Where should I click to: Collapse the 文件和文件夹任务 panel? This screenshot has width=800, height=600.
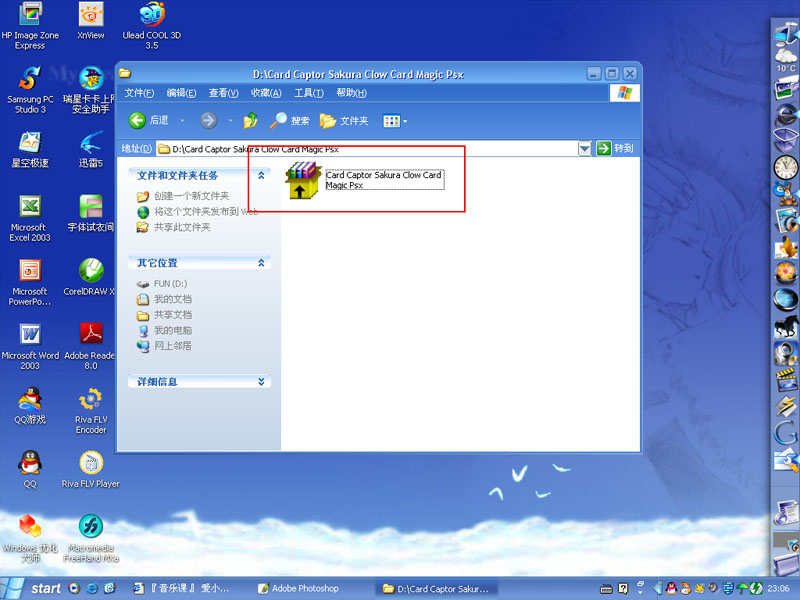point(261,176)
